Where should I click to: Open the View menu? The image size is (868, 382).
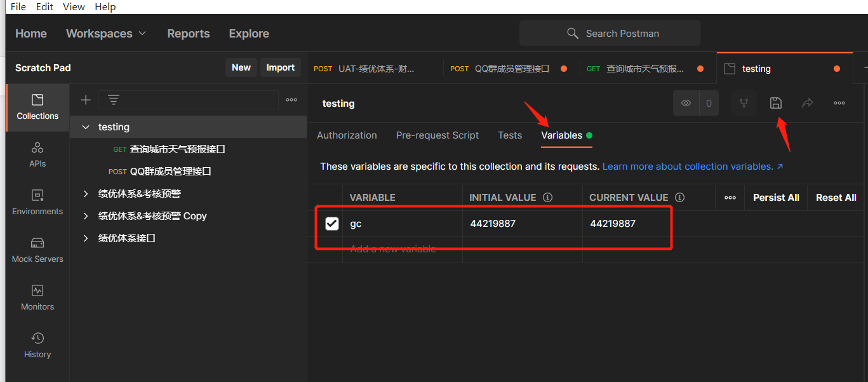pos(74,6)
